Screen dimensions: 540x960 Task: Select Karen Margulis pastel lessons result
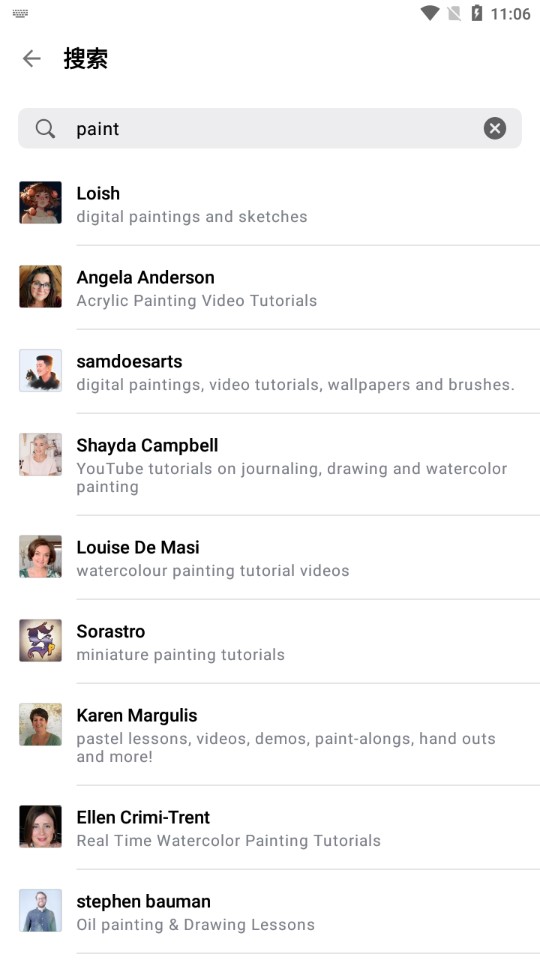270,735
